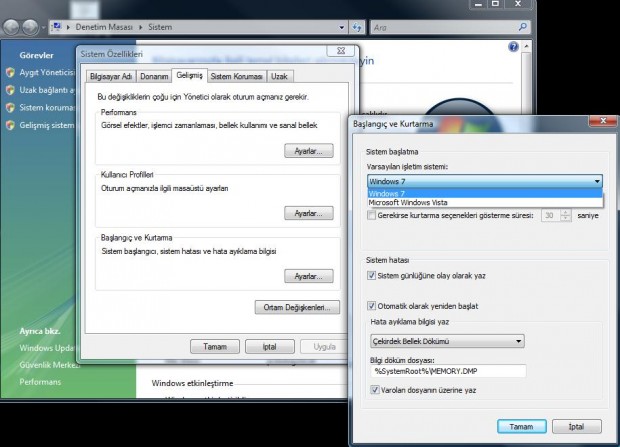
Task: Switch to the Bilgisayar Adı tab
Action: point(111,76)
